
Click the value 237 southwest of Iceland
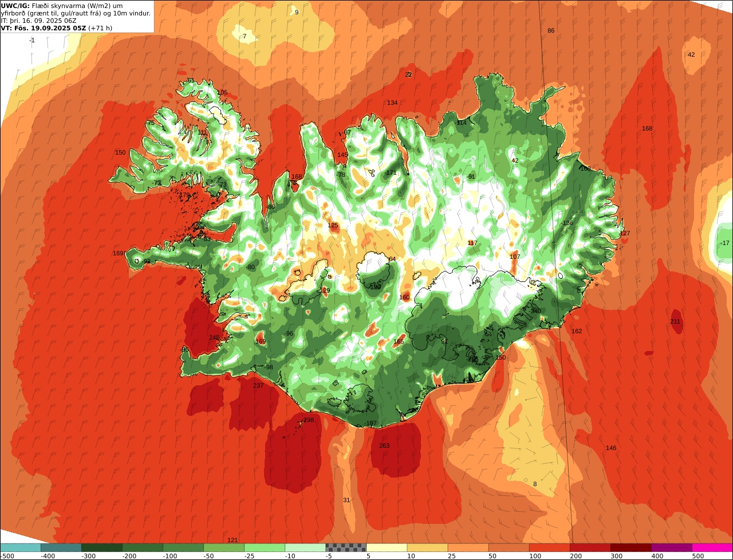tap(258, 386)
